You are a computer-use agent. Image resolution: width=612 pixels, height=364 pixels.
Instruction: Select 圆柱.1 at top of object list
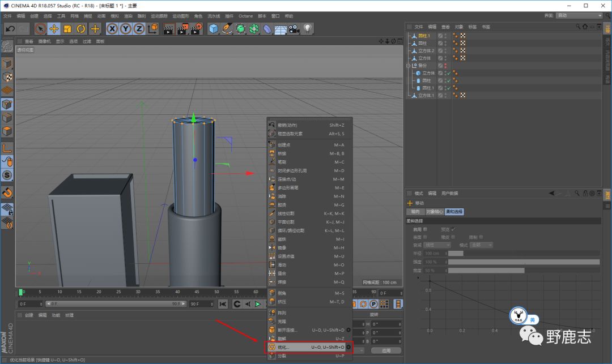[424, 36]
